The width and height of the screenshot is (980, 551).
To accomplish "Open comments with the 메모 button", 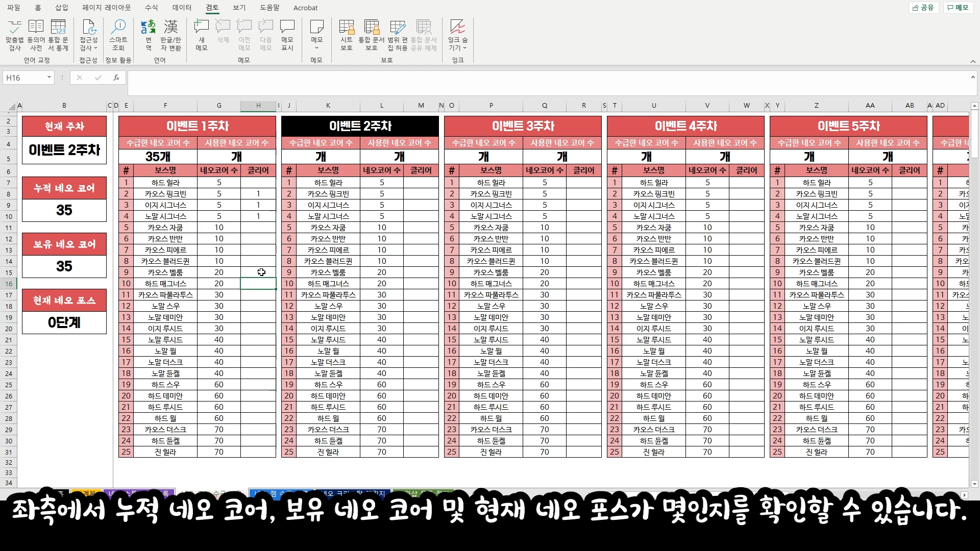I will tap(958, 8).
